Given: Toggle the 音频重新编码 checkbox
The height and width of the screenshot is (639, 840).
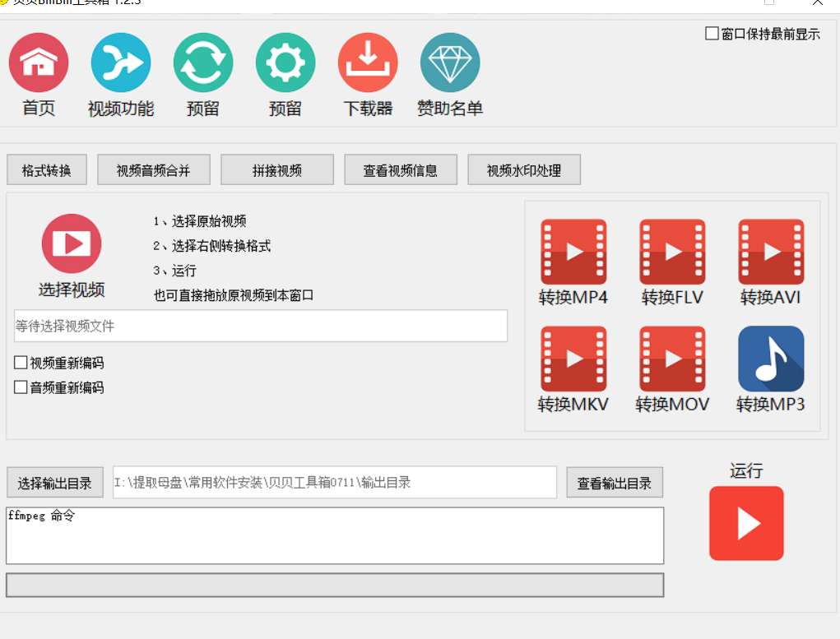Looking at the screenshot, I should pyautogui.click(x=21, y=387).
